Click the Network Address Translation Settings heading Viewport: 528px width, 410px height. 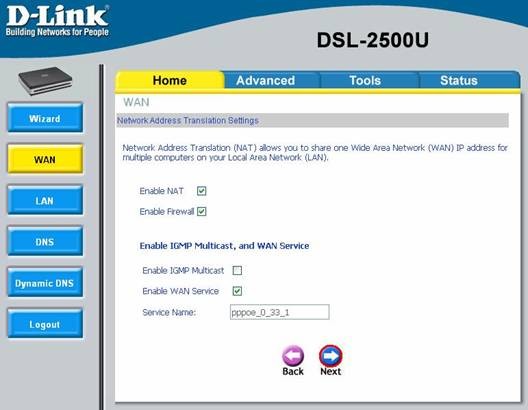(x=188, y=121)
